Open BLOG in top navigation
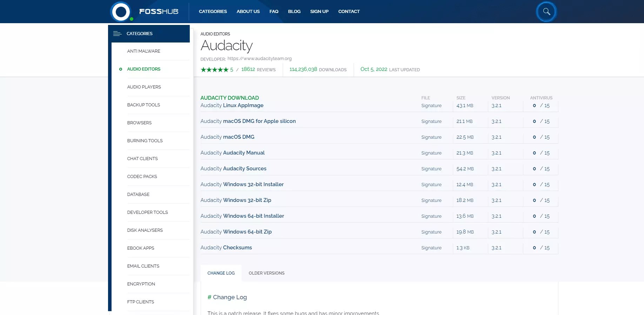 coord(294,11)
